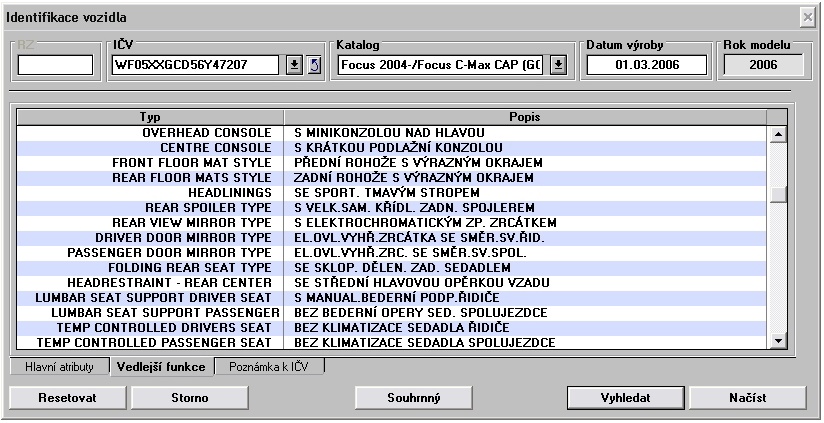This screenshot has height=423, width=824.
Task: Switch to the Hlavní atributy tab
Action: coord(59,367)
